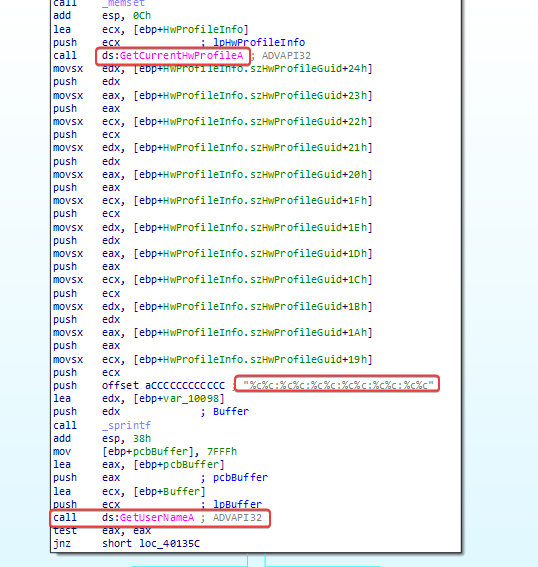Click the _memset call at top

(x=123, y=3)
